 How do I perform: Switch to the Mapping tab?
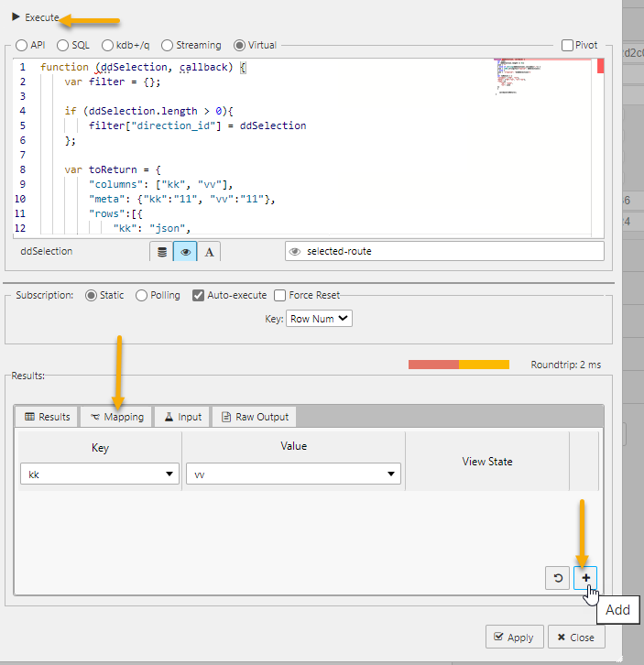[116, 417]
